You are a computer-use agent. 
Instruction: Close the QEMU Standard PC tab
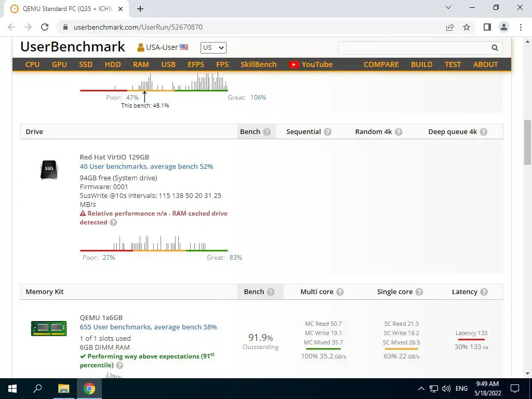coord(121,9)
